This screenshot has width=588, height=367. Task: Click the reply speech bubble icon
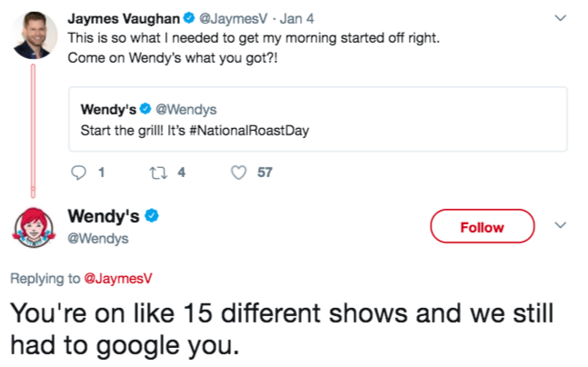[x=78, y=173]
